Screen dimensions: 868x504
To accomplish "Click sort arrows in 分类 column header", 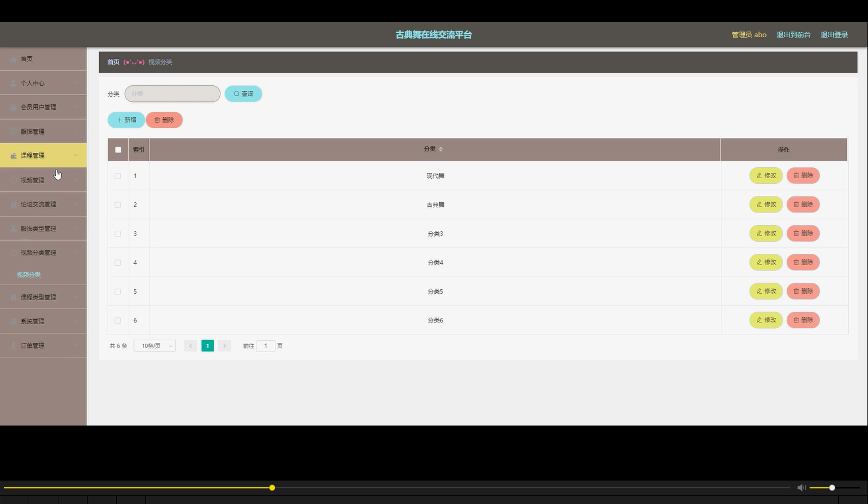I will point(440,149).
